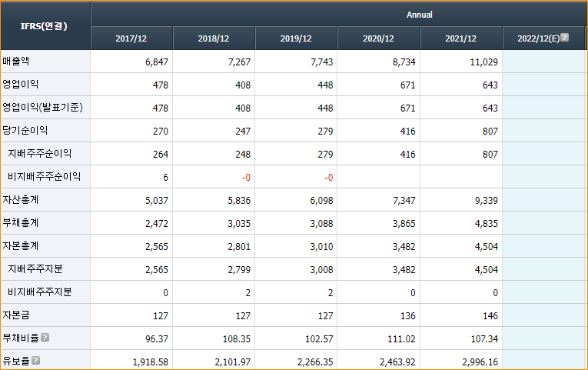
Task: Click 2020 매출액 value 8,734
Action: 404,62
